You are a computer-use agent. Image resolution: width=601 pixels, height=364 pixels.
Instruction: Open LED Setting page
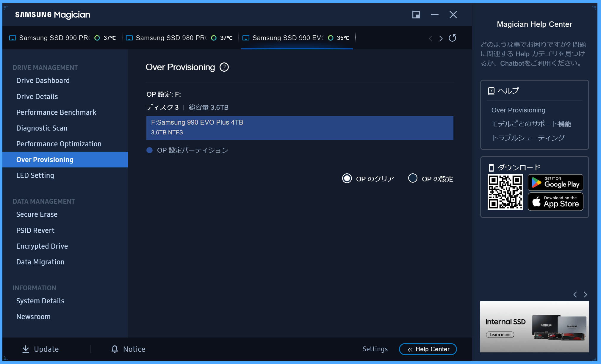(35, 175)
